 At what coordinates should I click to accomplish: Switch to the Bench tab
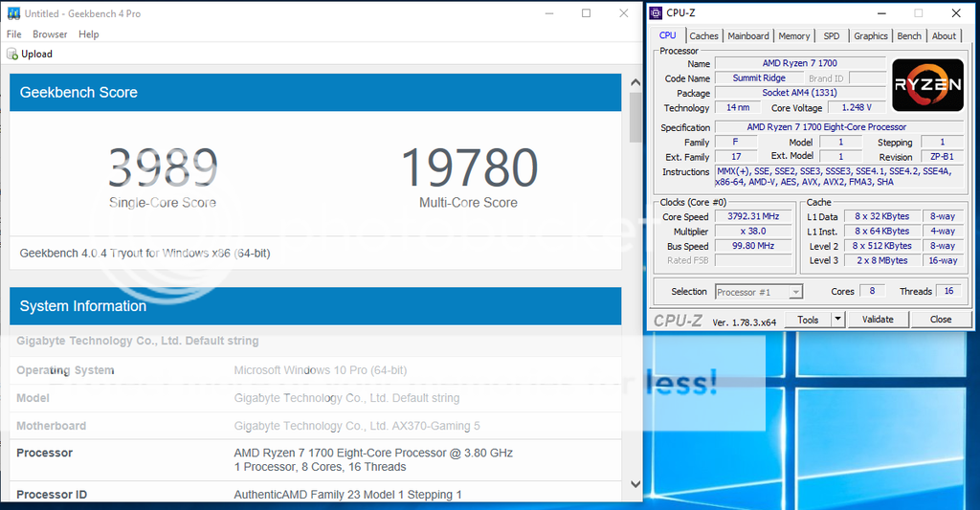(x=909, y=36)
